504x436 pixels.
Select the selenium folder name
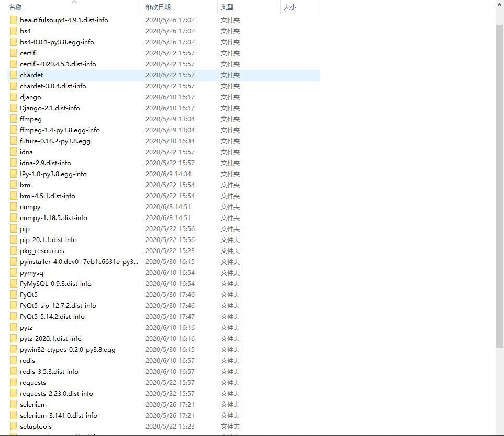[33, 405]
